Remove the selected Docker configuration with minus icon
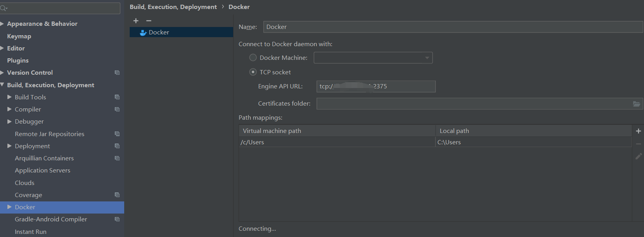The width and height of the screenshot is (644, 237). click(149, 21)
